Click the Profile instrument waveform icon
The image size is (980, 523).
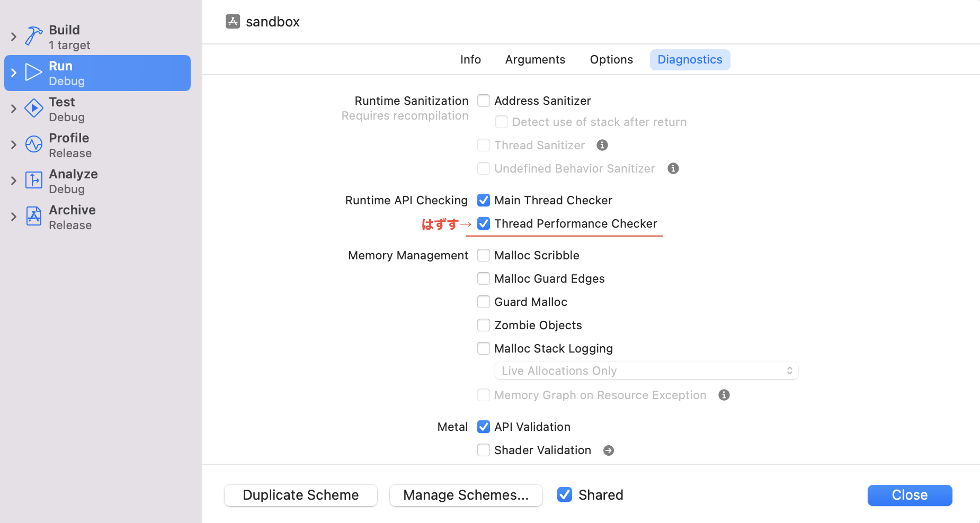[x=34, y=145]
